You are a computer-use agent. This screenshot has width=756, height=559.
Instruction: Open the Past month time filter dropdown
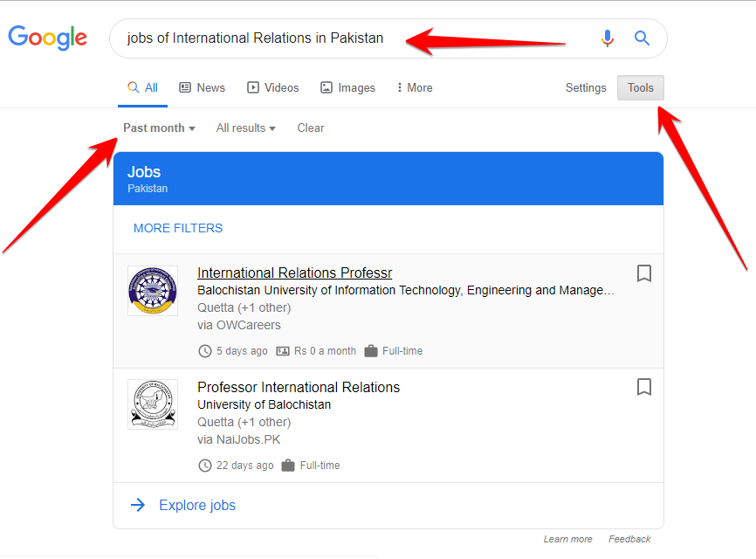point(159,128)
